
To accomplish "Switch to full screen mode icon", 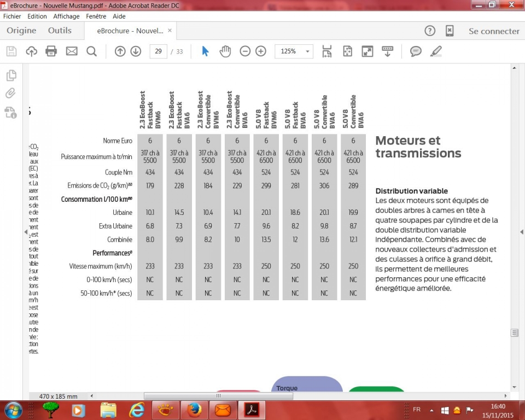I will click(367, 51).
